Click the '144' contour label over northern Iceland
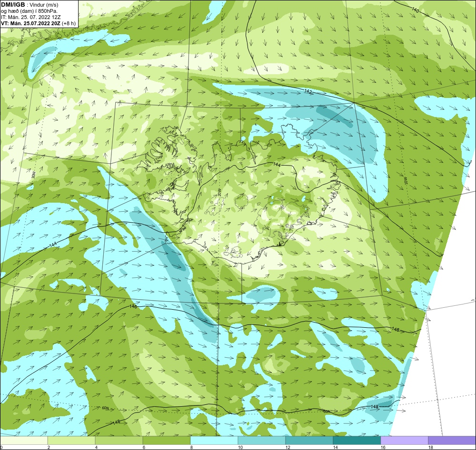This screenshot has height=450, width=476. [x=277, y=165]
